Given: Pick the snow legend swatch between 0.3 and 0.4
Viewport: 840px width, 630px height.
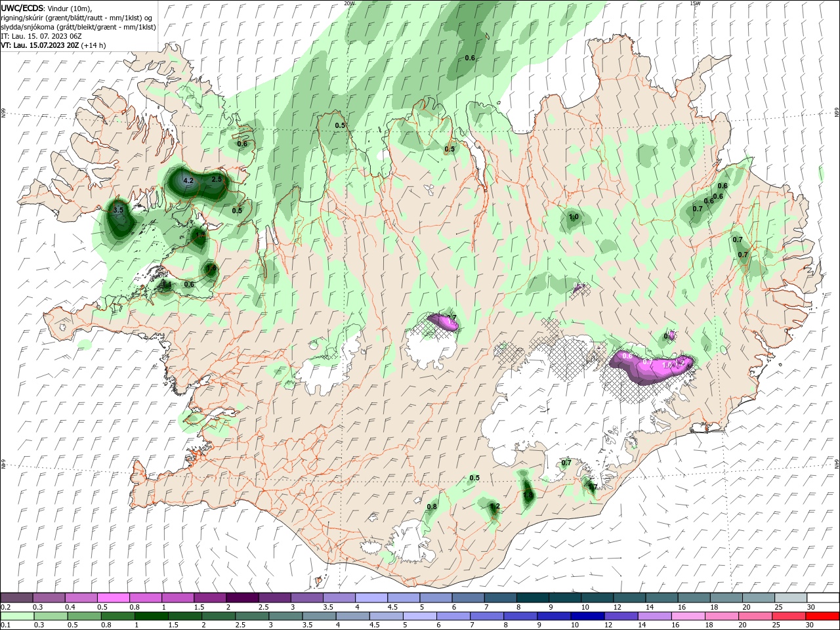Looking at the screenshot, I should 49,598.
